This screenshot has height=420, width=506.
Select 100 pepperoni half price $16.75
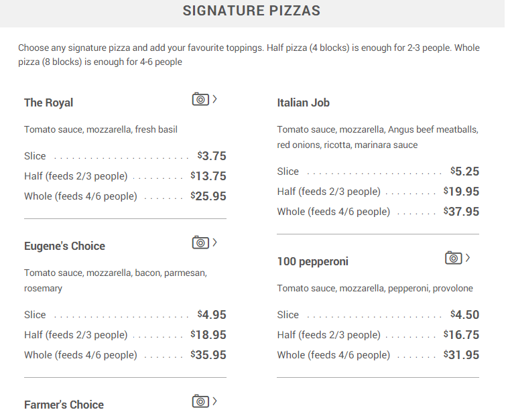pos(462,335)
